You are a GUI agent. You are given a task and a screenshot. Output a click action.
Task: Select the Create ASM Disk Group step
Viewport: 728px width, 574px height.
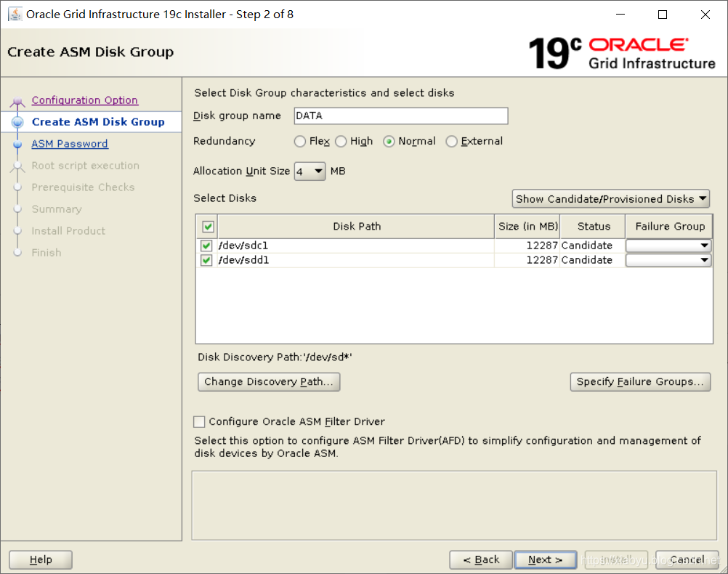pyautogui.click(x=98, y=122)
